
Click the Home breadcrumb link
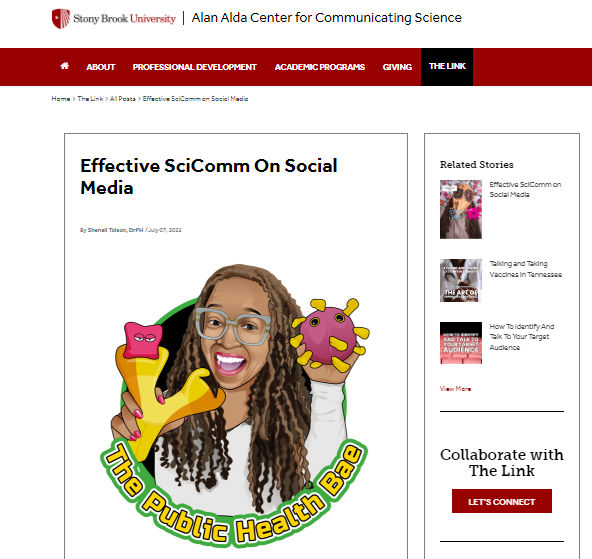(x=61, y=99)
